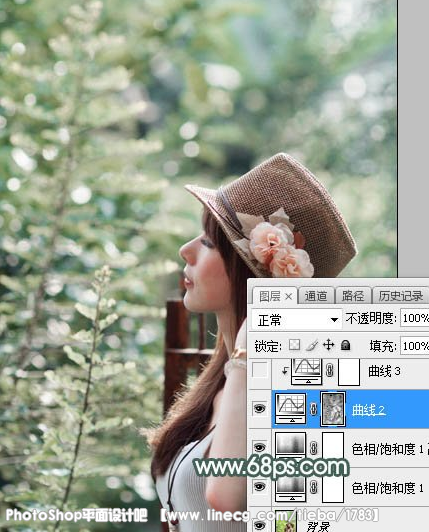Select layer name 曲线 3
429x532 pixels.
384,371
